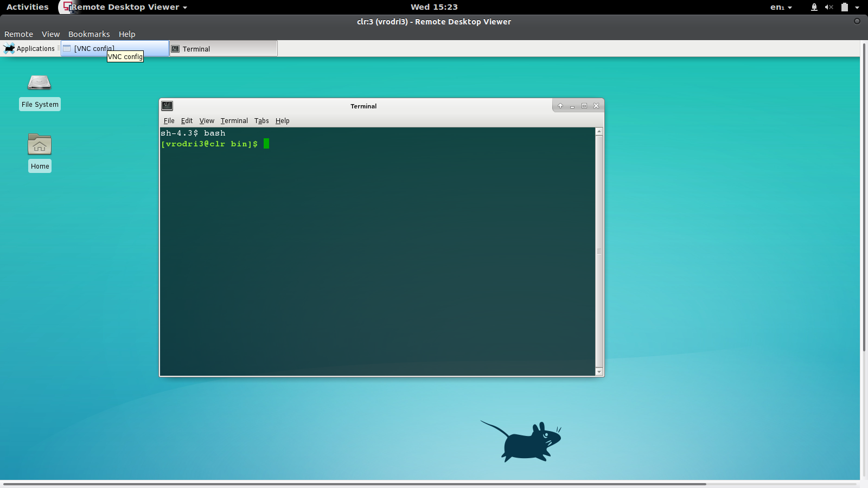Viewport: 868px width, 488px height.
Task: Open the system menu dropdown arrow
Action: pyautogui.click(x=857, y=8)
